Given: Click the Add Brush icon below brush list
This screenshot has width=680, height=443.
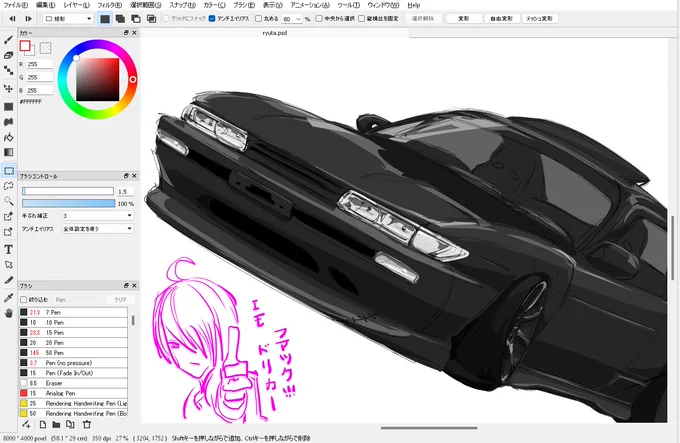Looking at the screenshot, I should pyautogui.click(x=26, y=425).
